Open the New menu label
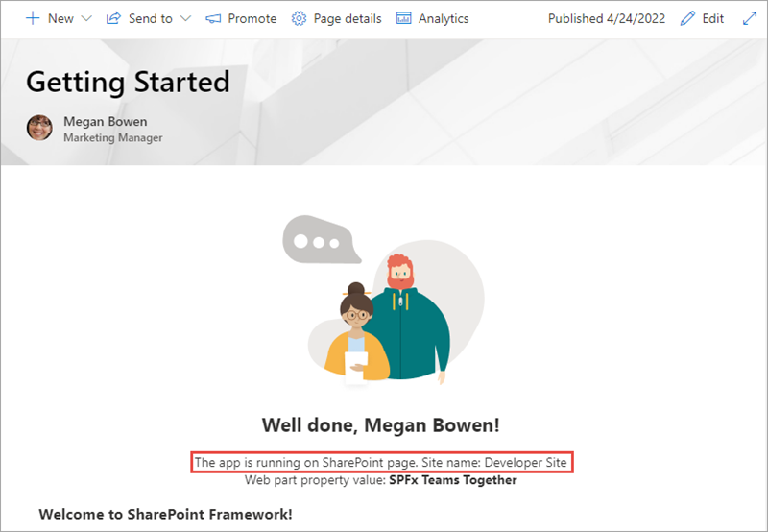 click(60, 18)
